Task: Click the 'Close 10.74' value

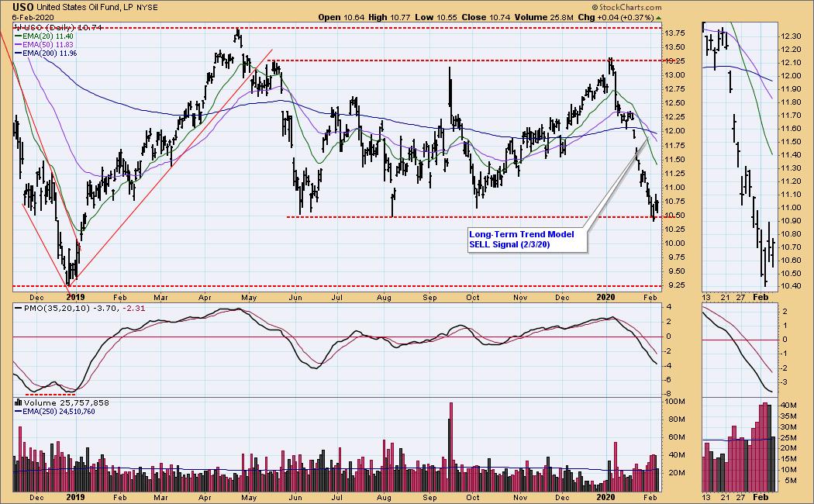Action: (486, 17)
